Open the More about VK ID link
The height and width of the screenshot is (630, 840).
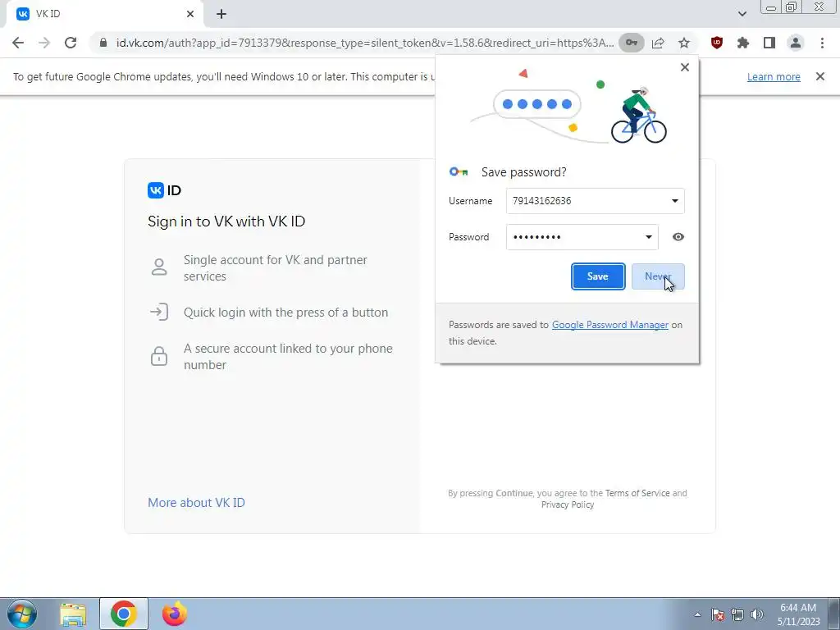click(196, 503)
